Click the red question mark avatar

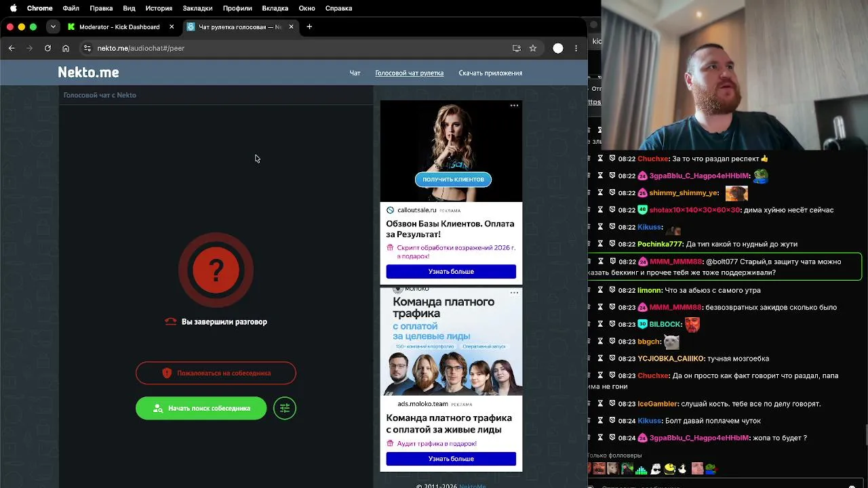[216, 270]
